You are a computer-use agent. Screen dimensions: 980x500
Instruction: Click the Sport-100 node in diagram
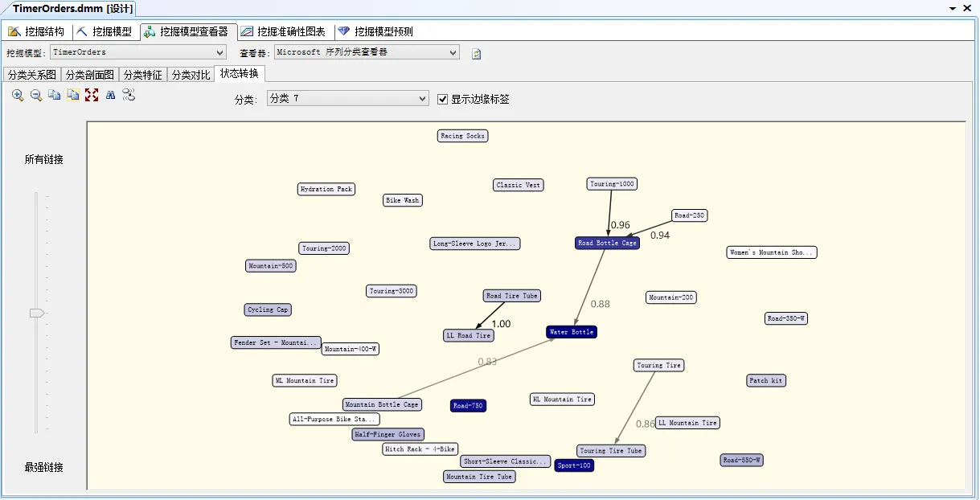574,465
